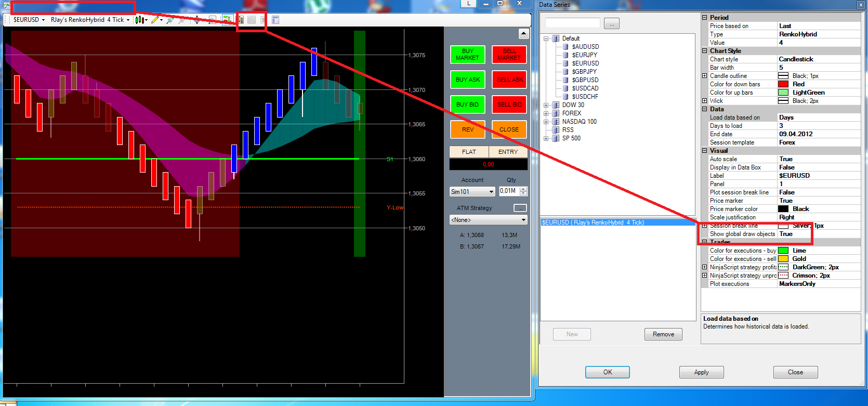This screenshot has width=868, height=406.
Task: Toggle the Auto scale True value
Action: coord(819,159)
